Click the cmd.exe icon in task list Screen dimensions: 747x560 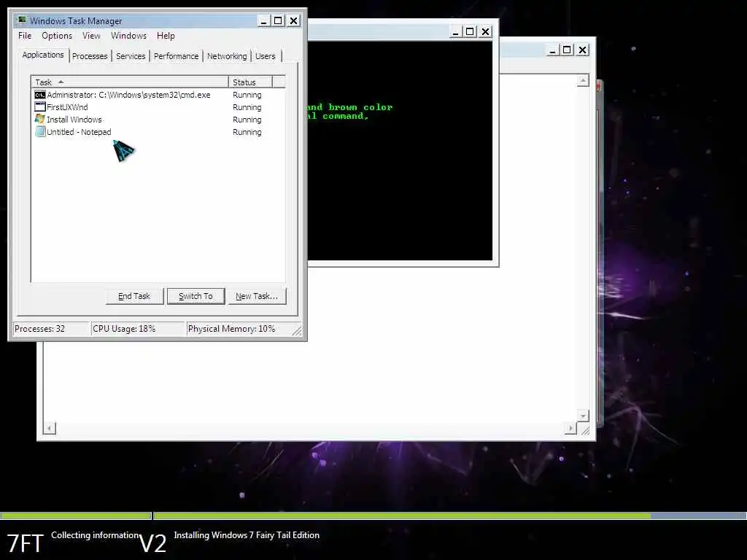[39, 95]
